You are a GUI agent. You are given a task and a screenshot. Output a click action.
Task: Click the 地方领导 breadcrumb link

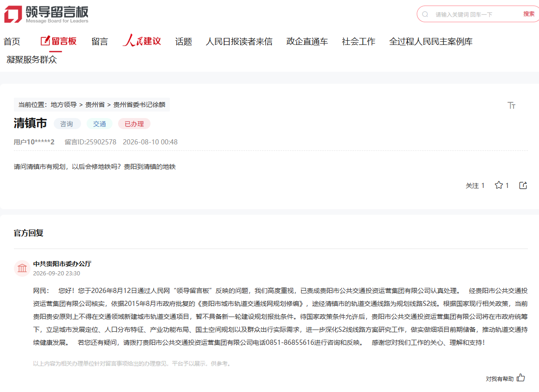(63, 105)
